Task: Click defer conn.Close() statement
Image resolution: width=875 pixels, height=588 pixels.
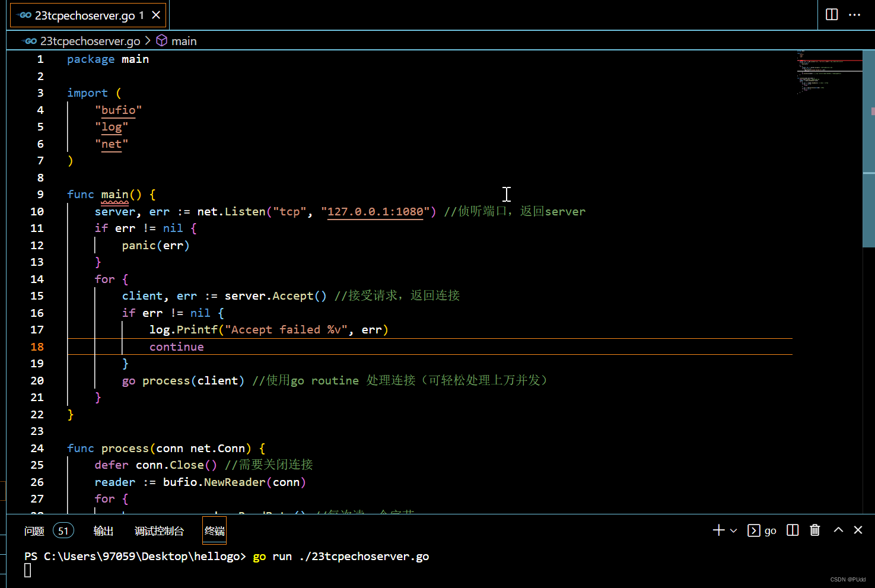Action: coord(156,465)
